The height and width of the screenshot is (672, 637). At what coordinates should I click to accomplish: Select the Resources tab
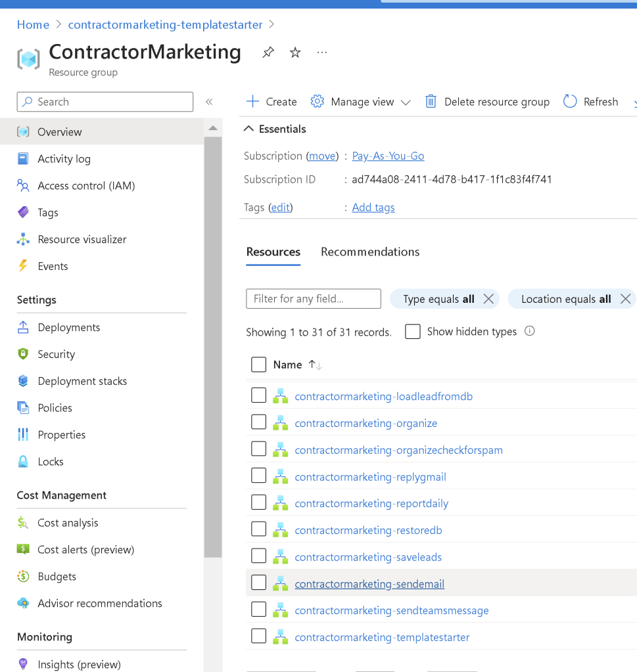(x=273, y=252)
